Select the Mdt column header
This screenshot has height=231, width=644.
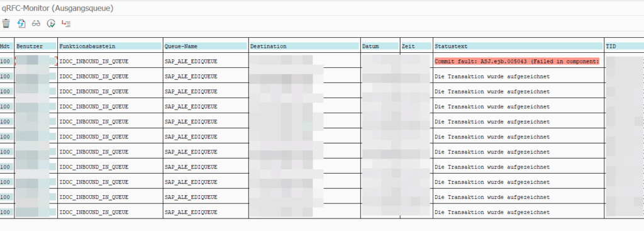pos(6,47)
